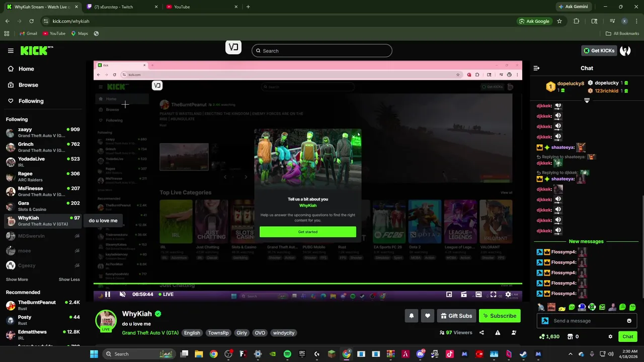This screenshot has width=644, height=362.
Task: Open the user-check icon beside report
Action: [x=514, y=332]
